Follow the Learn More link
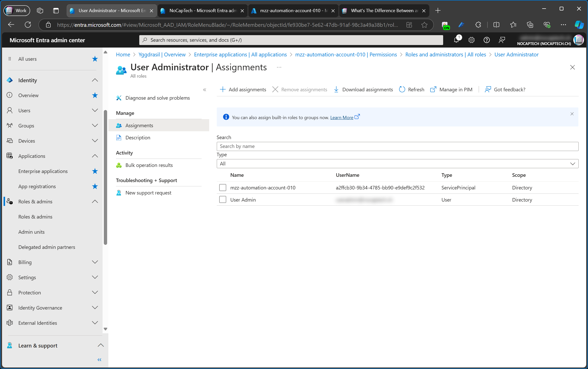Viewport: 588px width, 369px height. point(342,117)
